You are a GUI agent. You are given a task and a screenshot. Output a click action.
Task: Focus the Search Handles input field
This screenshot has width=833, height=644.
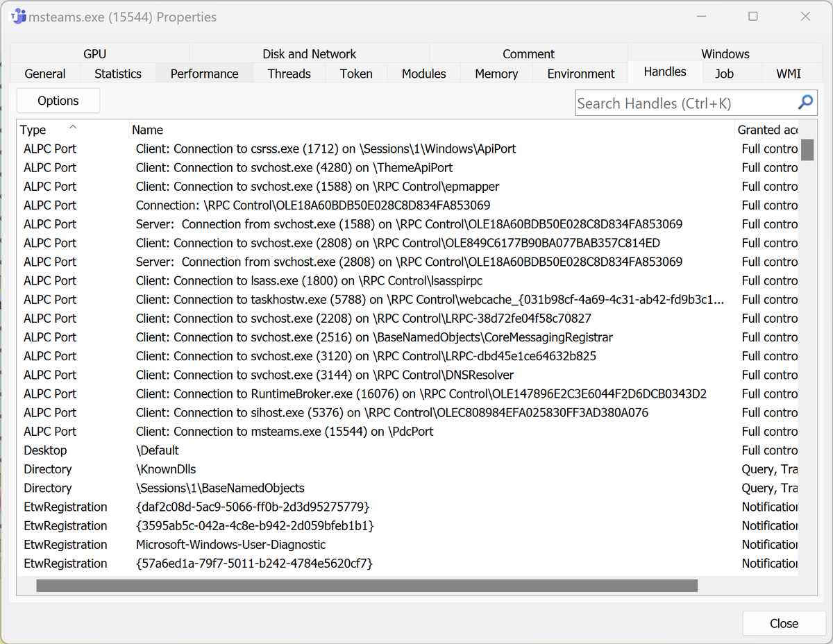686,103
